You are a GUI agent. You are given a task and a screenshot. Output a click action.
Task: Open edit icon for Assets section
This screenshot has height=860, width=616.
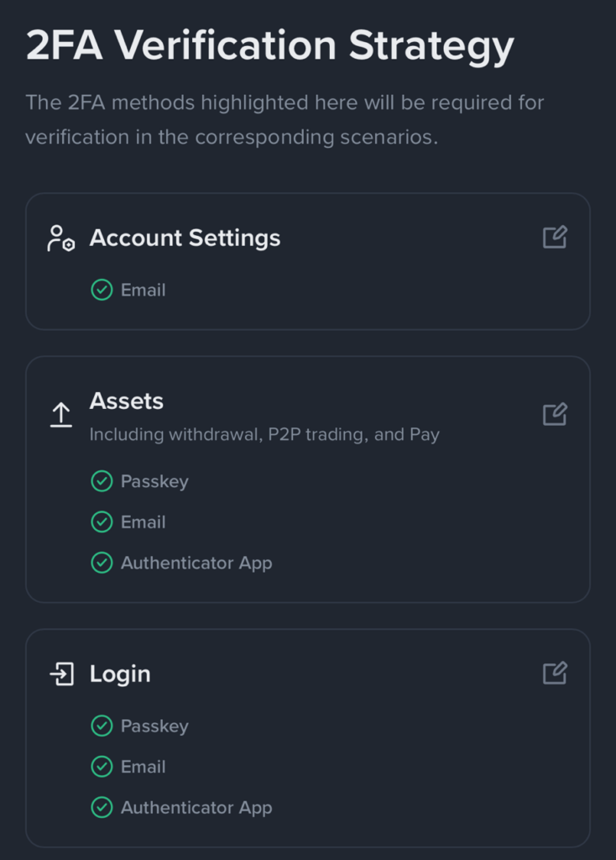click(555, 414)
